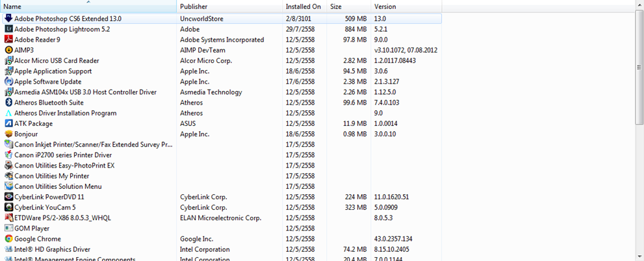The width and height of the screenshot is (644, 261).
Task: Click the Intel HD Graphics Driver icon
Action: 8,249
